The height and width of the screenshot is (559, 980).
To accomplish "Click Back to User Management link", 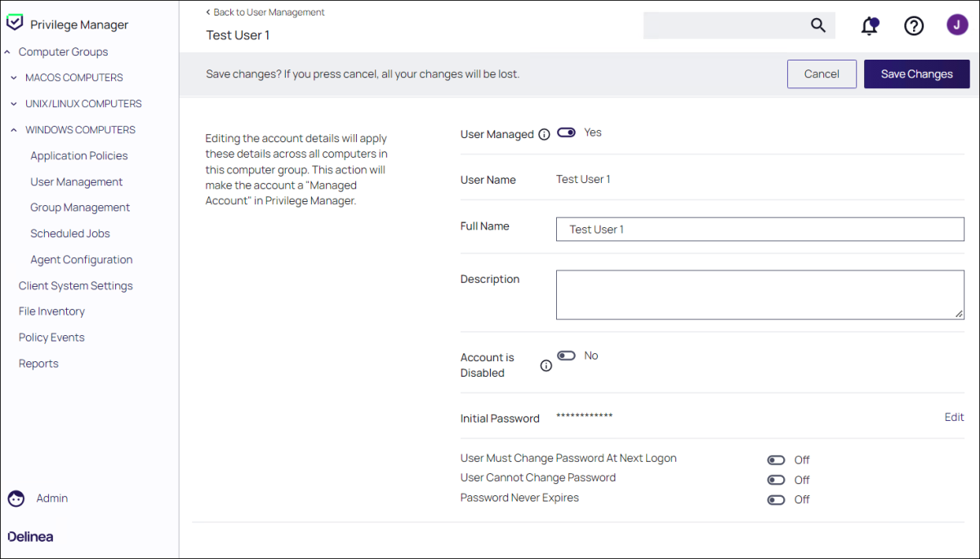I will click(265, 12).
